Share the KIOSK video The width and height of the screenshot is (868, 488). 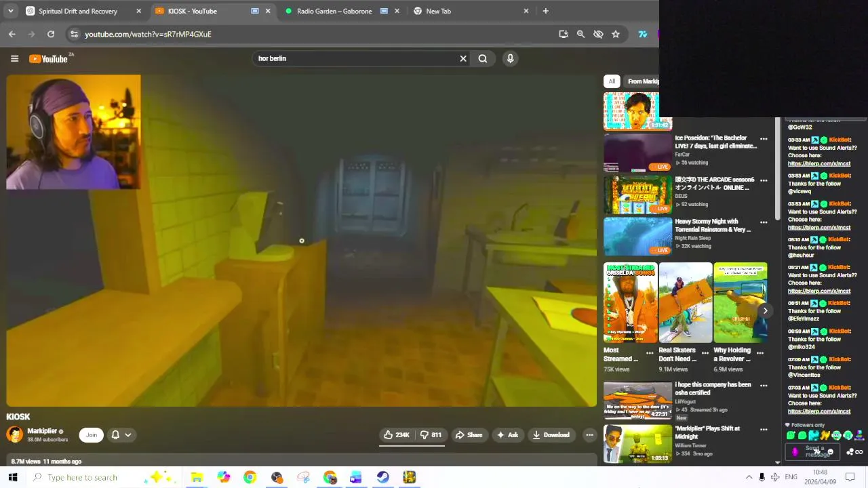point(469,435)
